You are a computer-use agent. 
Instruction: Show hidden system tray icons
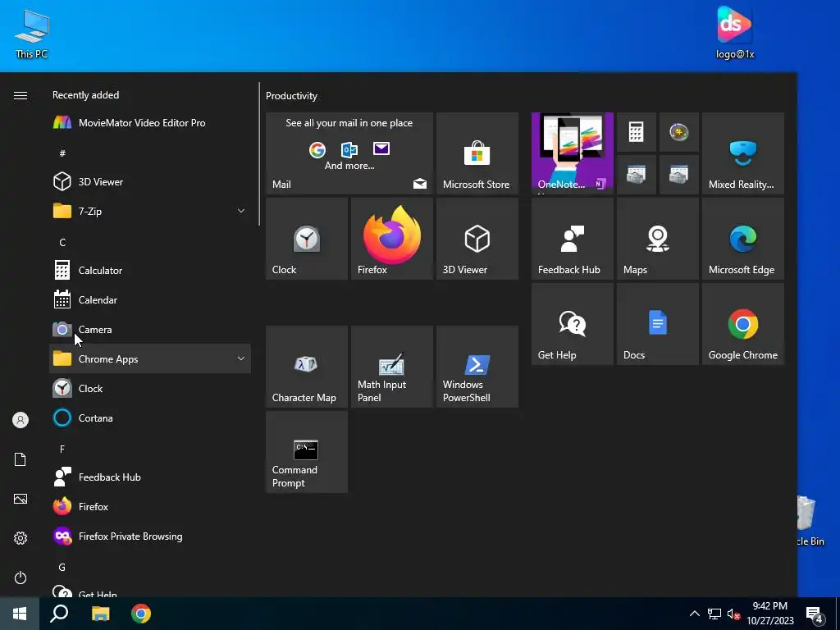click(694, 614)
